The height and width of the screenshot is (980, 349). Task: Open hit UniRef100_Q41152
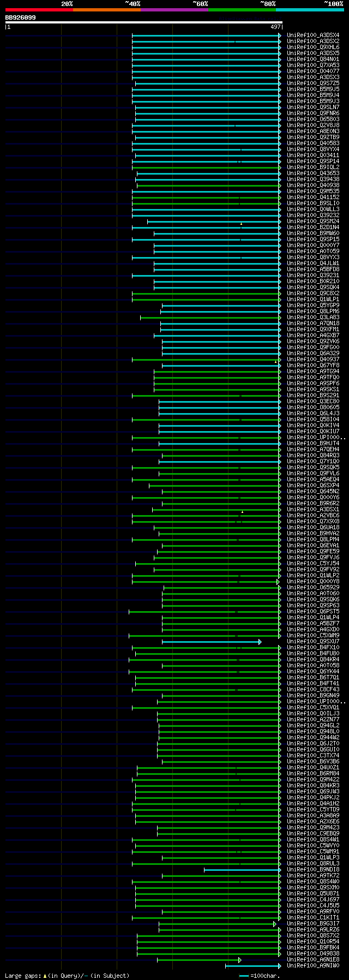click(x=313, y=197)
